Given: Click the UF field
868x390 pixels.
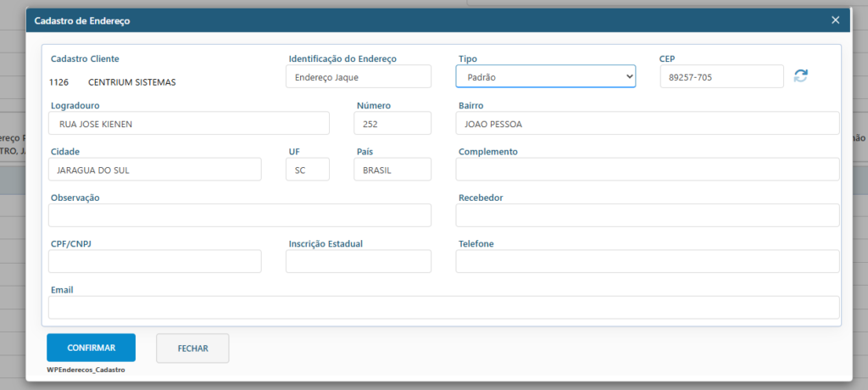Looking at the screenshot, I should pyautogui.click(x=307, y=170).
